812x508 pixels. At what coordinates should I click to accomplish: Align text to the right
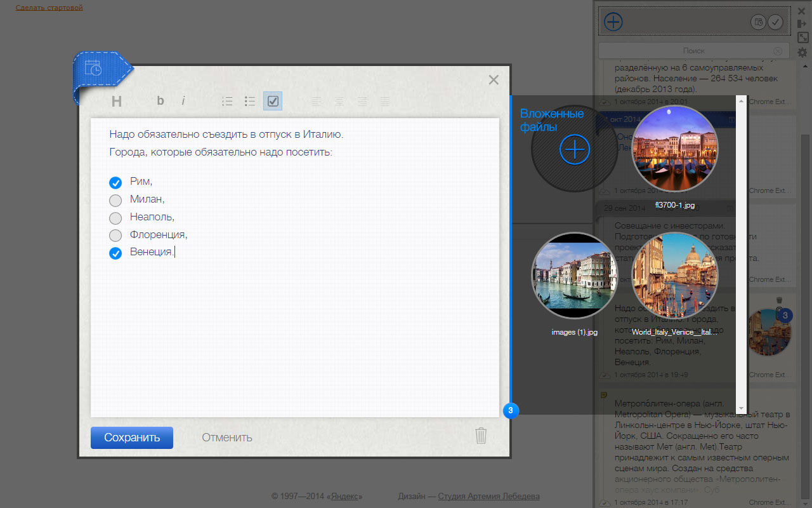click(362, 101)
